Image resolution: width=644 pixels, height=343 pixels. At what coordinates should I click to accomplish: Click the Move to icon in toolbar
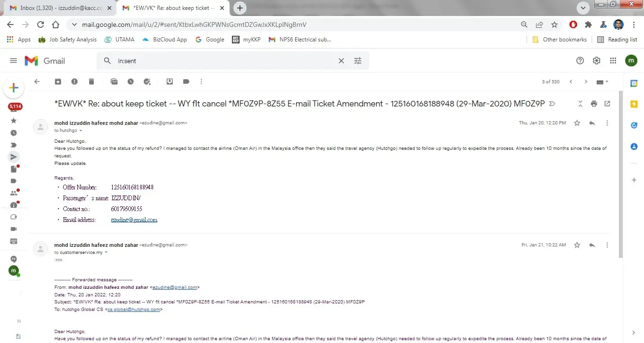point(170,82)
